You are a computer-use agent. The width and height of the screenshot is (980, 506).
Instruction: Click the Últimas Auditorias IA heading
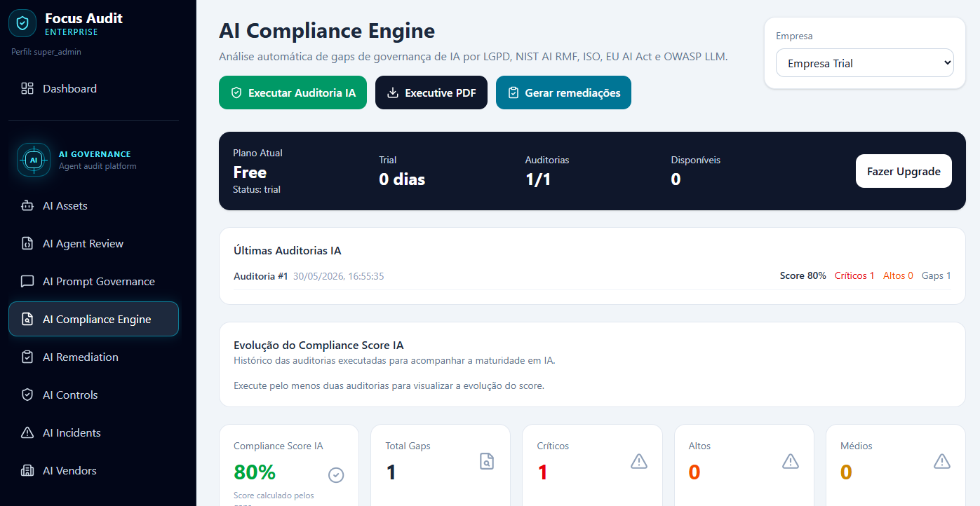288,250
